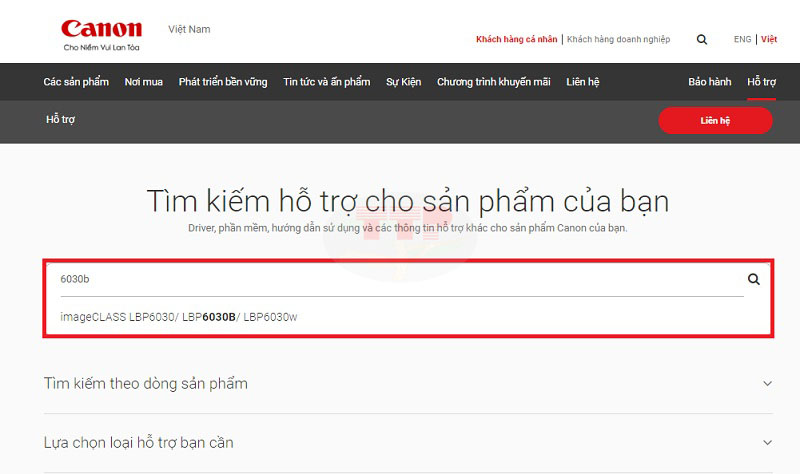Open 'Phát triển bền vững' menu
Viewport: 800px width, 474px height.
pyautogui.click(x=223, y=82)
